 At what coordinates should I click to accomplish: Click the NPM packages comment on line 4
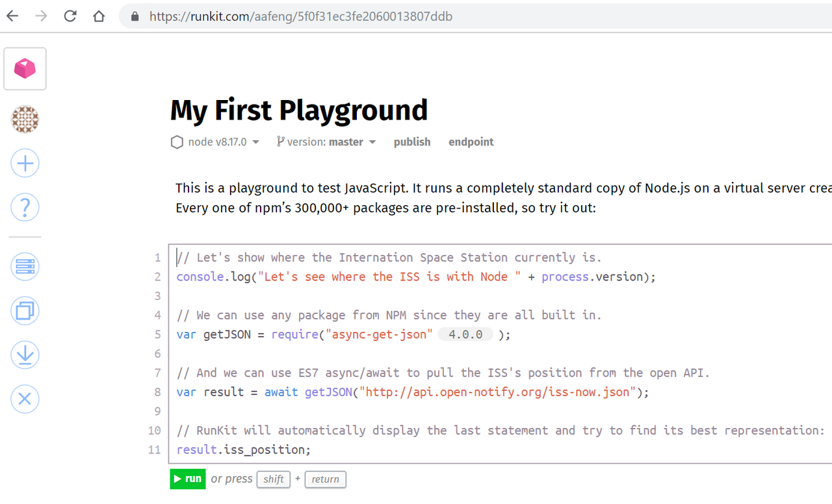click(389, 315)
